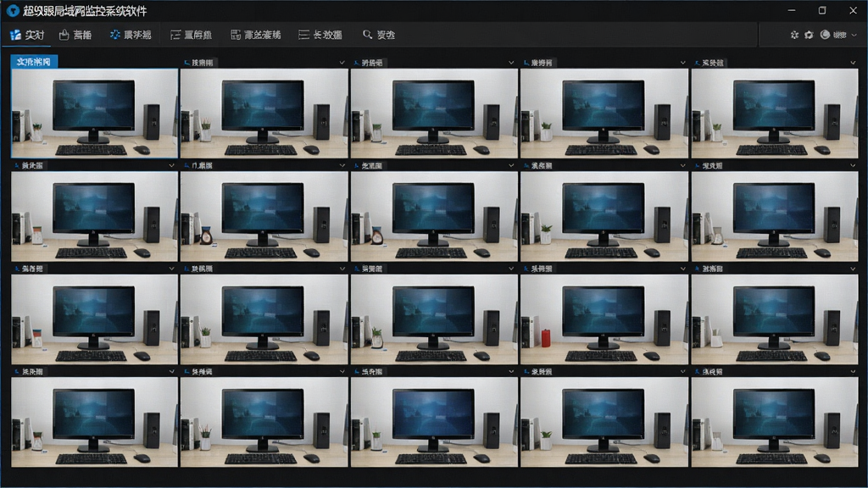
Task: Click header icon of row three, first tile
Action: pyautogui.click(x=17, y=269)
